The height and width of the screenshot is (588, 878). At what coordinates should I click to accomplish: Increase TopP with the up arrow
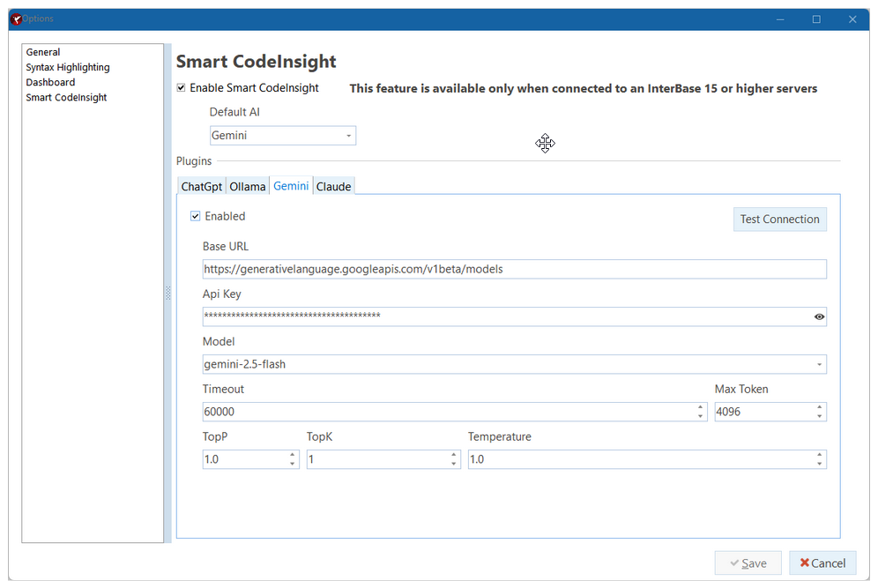[x=293, y=455]
